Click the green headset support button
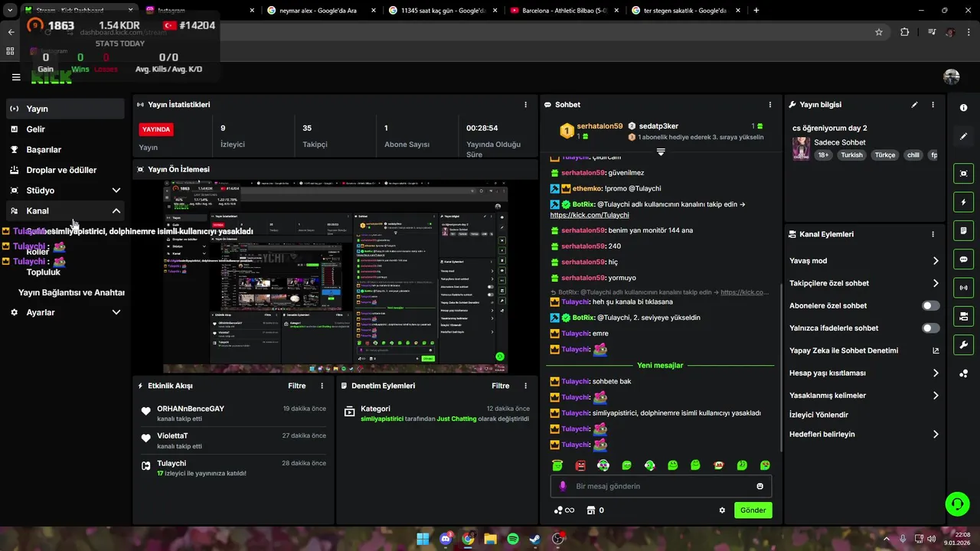 (x=957, y=504)
